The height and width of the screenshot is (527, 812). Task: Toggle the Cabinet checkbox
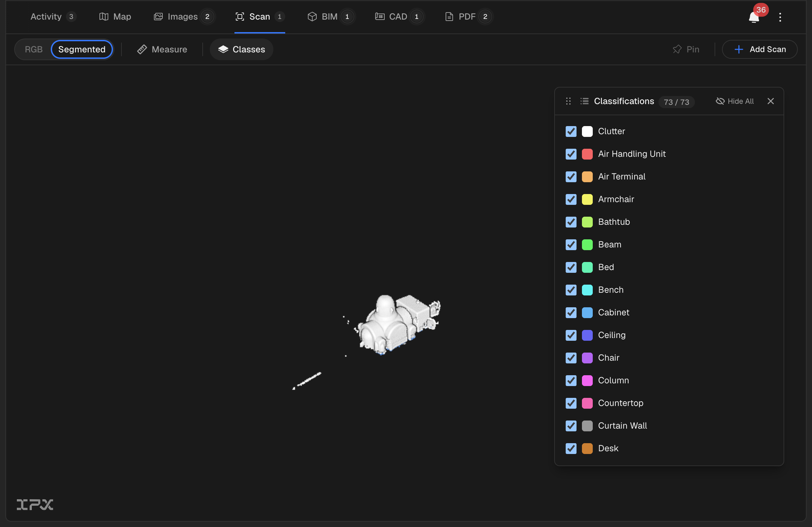571,313
